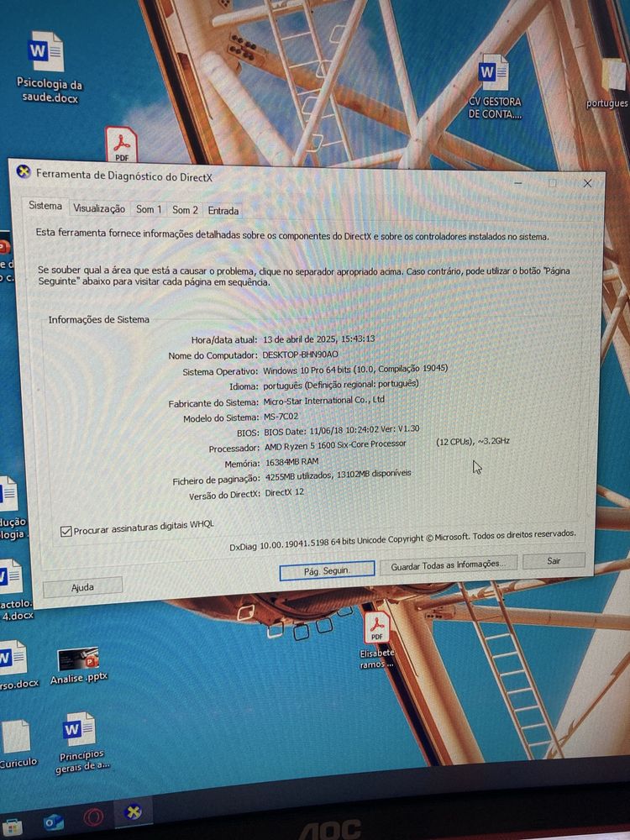Click the DirectX icon in window title bar
This screenshot has width=630, height=840.
(23, 171)
